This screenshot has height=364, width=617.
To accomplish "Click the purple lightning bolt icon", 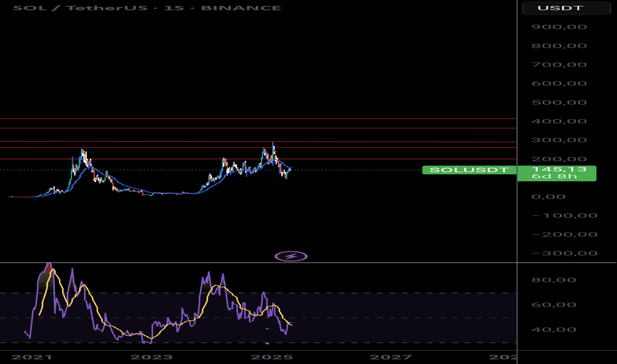I will (291, 257).
